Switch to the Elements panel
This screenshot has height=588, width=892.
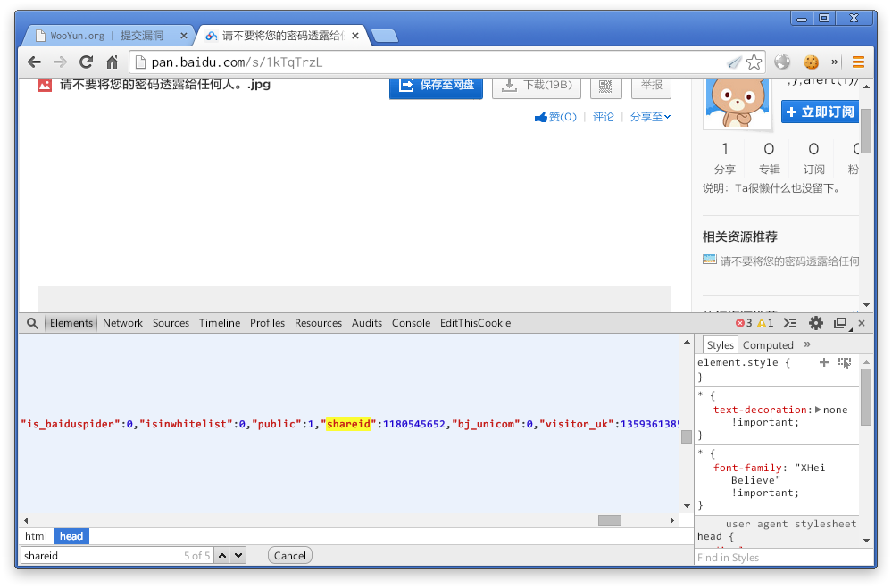pyautogui.click(x=71, y=323)
